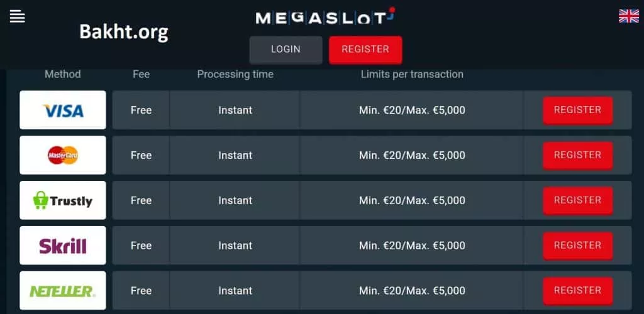Choose the Trustly payment logo

pyautogui.click(x=63, y=200)
